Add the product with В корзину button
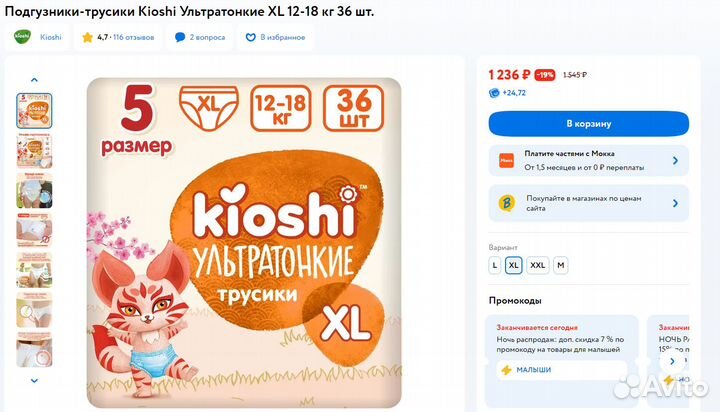720x412 pixels. (589, 124)
